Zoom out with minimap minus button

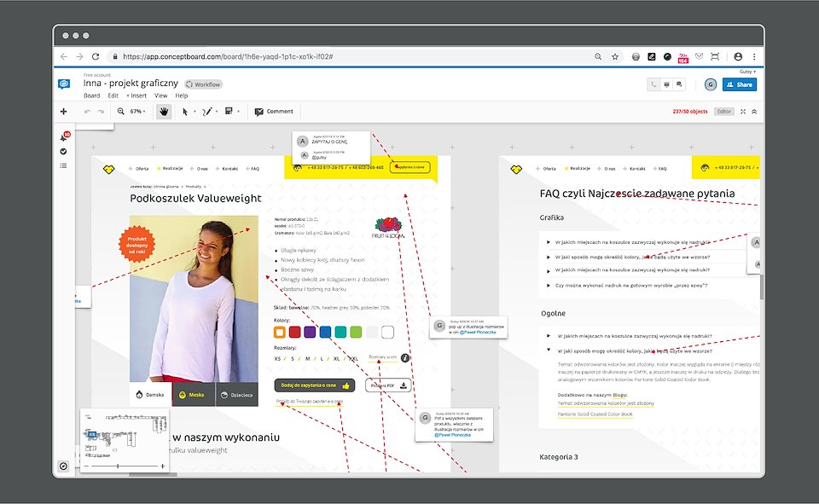(87, 466)
